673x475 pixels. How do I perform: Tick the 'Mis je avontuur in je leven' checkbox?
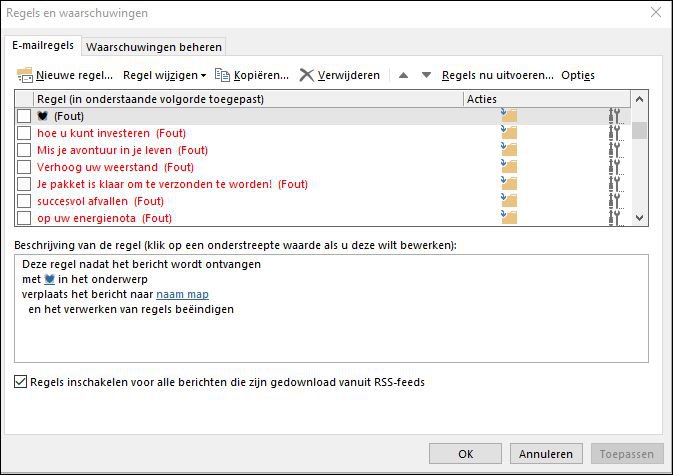[x=24, y=150]
